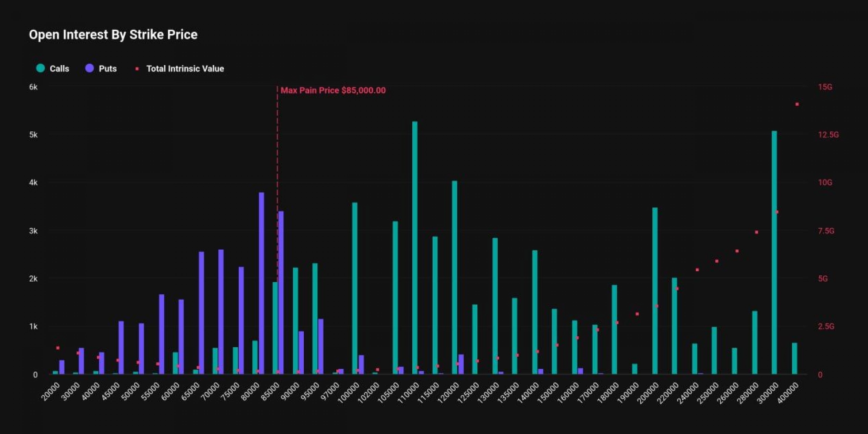The width and height of the screenshot is (868, 434).
Task: Toggle the Calls legend series
Action: tap(53, 68)
